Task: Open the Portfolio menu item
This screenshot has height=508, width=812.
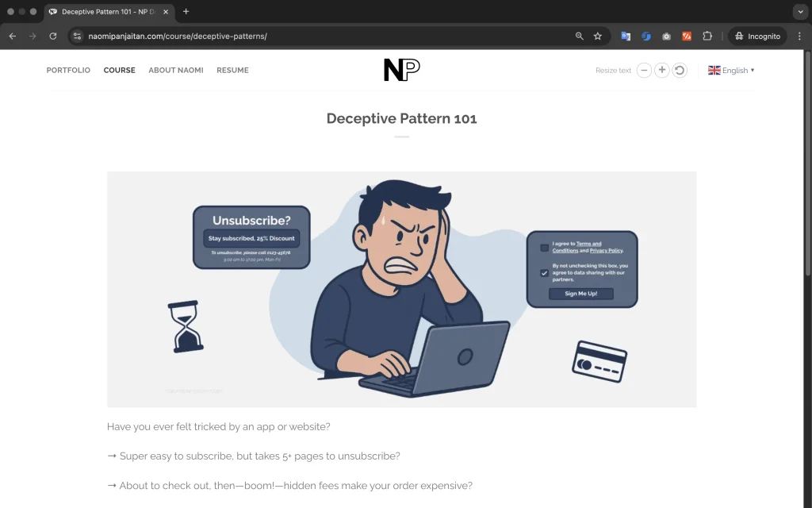Action: [x=68, y=70]
